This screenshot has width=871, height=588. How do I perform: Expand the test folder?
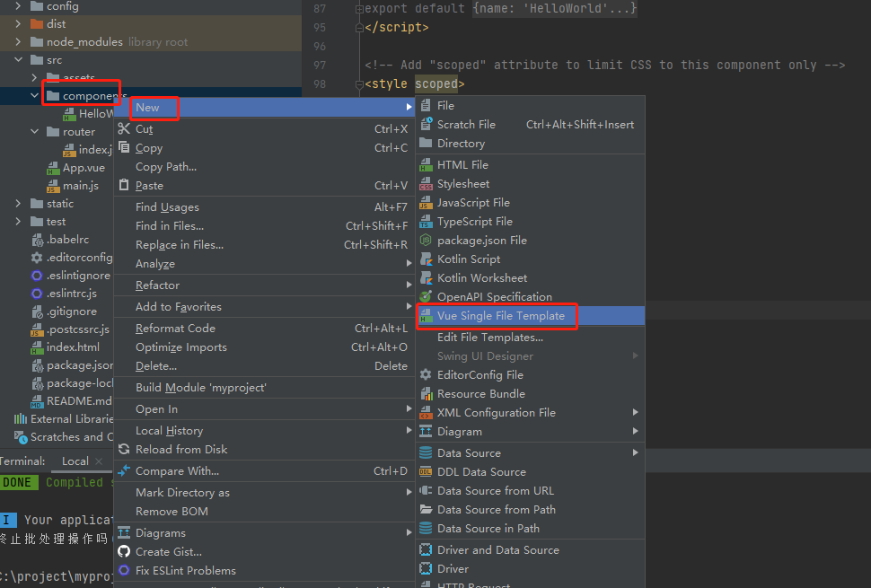click(x=18, y=222)
